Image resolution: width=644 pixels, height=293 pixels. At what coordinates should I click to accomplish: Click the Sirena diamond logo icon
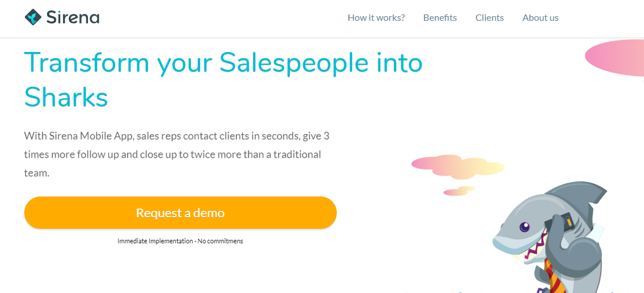click(x=32, y=17)
